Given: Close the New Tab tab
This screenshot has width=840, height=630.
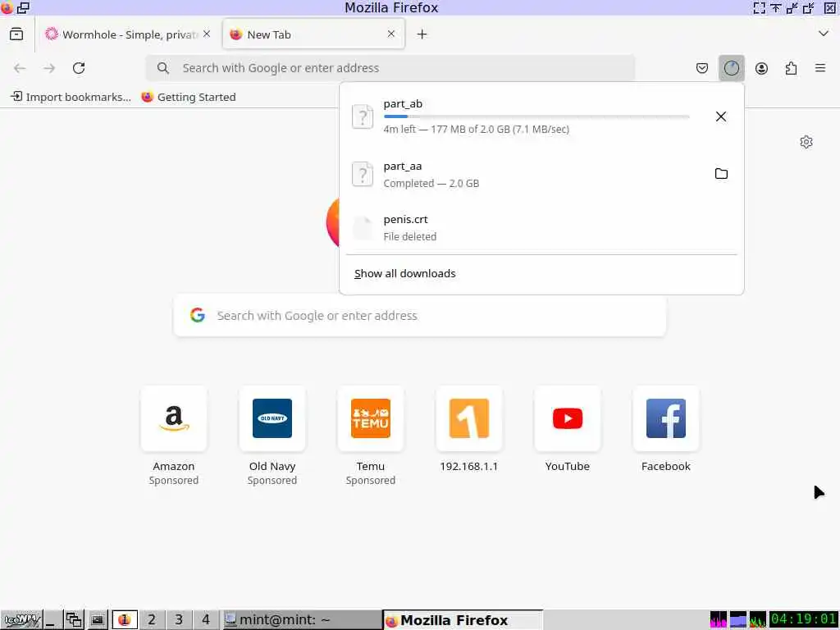Looking at the screenshot, I should click(x=391, y=34).
